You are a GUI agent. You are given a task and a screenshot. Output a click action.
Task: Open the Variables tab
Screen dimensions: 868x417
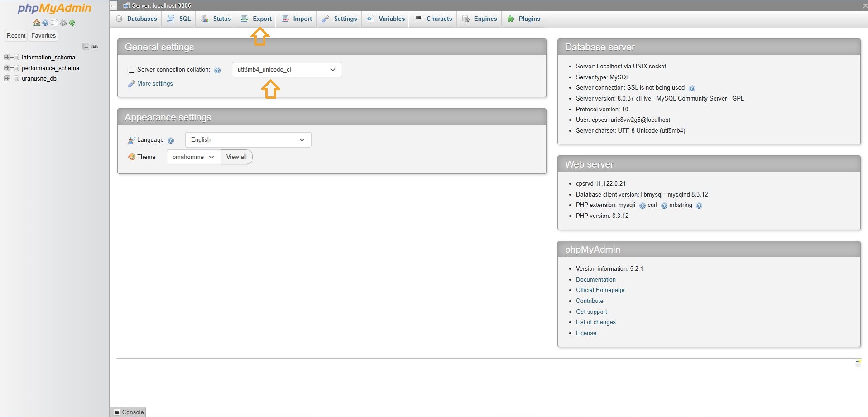[x=386, y=19]
